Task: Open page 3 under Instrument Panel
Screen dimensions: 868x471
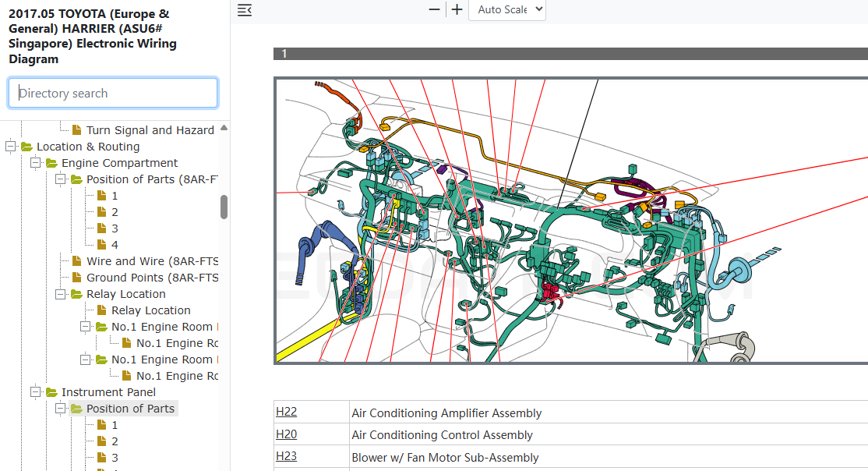Action: tap(115, 458)
